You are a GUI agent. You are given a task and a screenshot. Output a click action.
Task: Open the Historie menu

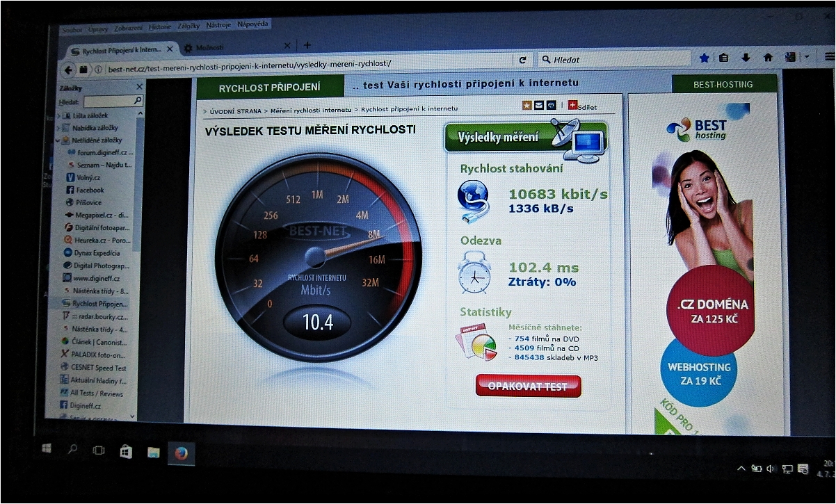159,26
